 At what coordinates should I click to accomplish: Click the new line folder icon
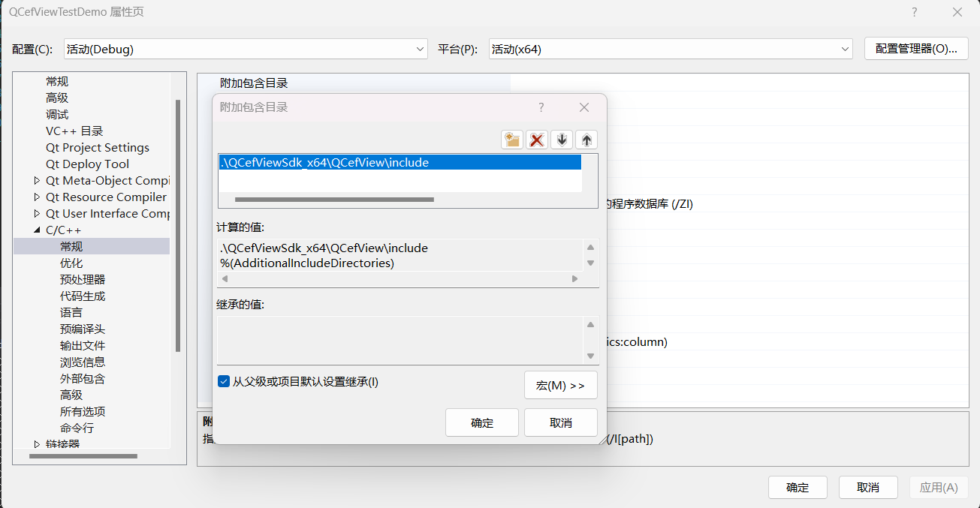pyautogui.click(x=512, y=140)
